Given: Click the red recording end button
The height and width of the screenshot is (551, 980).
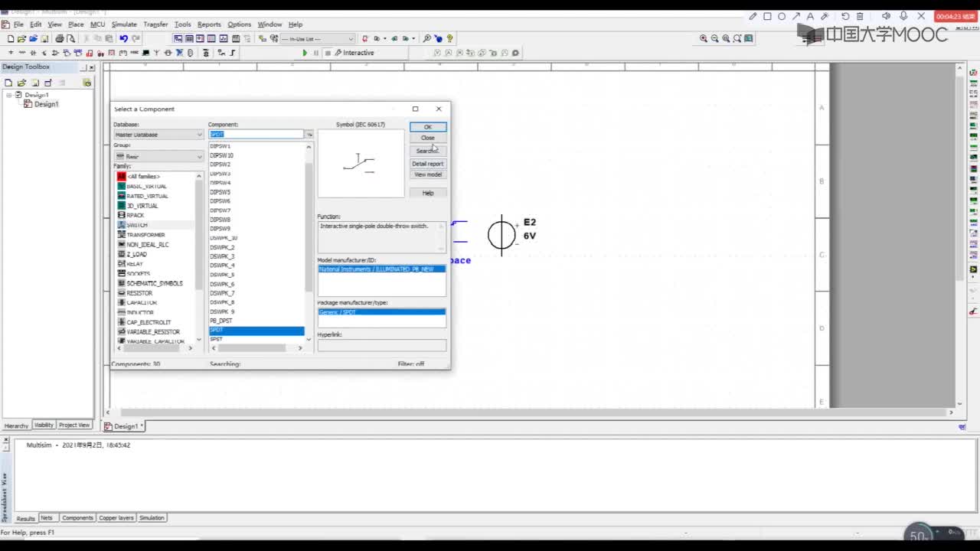Looking at the screenshot, I should coord(956,16).
